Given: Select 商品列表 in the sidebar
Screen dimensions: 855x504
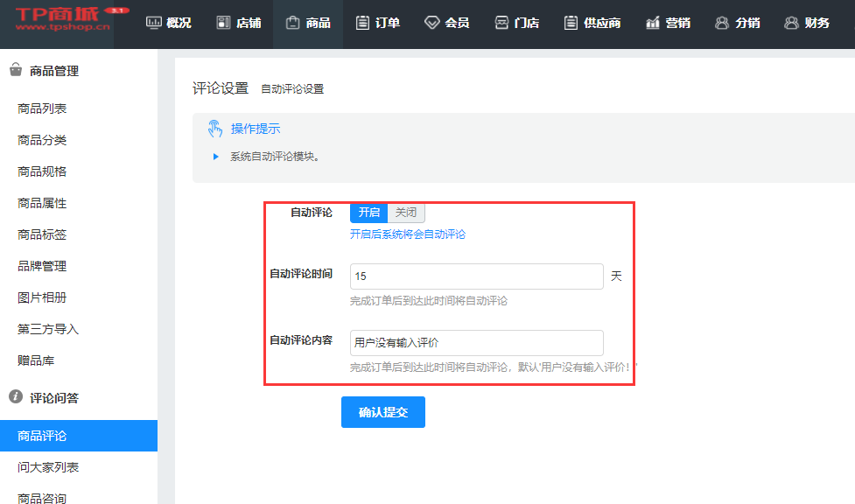Looking at the screenshot, I should click(42, 108).
